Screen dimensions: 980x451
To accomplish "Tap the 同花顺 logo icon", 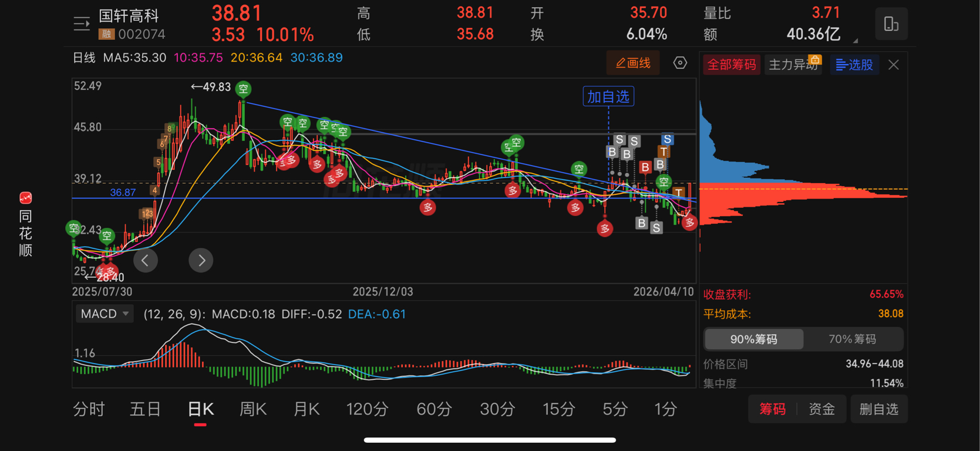I will (x=25, y=198).
